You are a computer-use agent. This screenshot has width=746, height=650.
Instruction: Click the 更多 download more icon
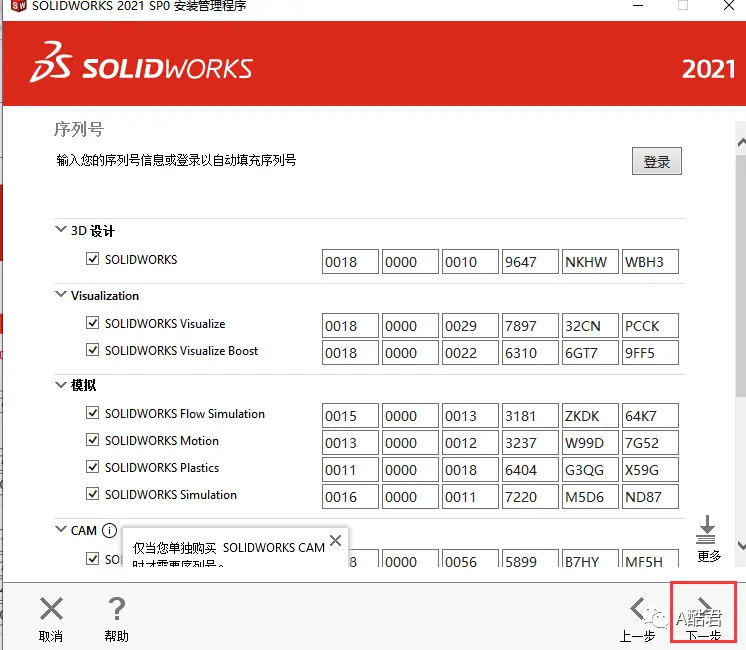tap(707, 529)
